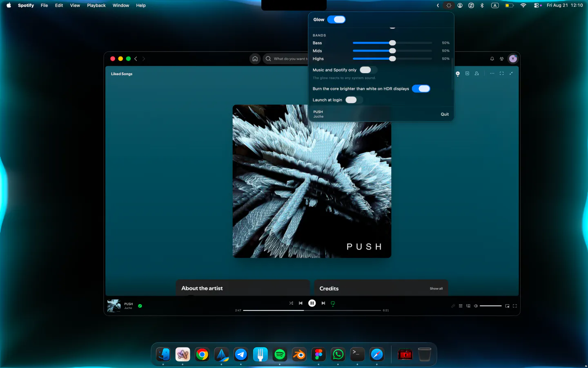The image size is (588, 368).
Task: Enable Launch at login
Action: pyautogui.click(x=354, y=100)
